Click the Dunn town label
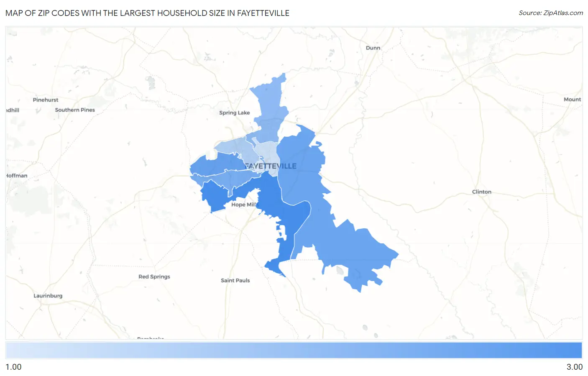 point(373,48)
